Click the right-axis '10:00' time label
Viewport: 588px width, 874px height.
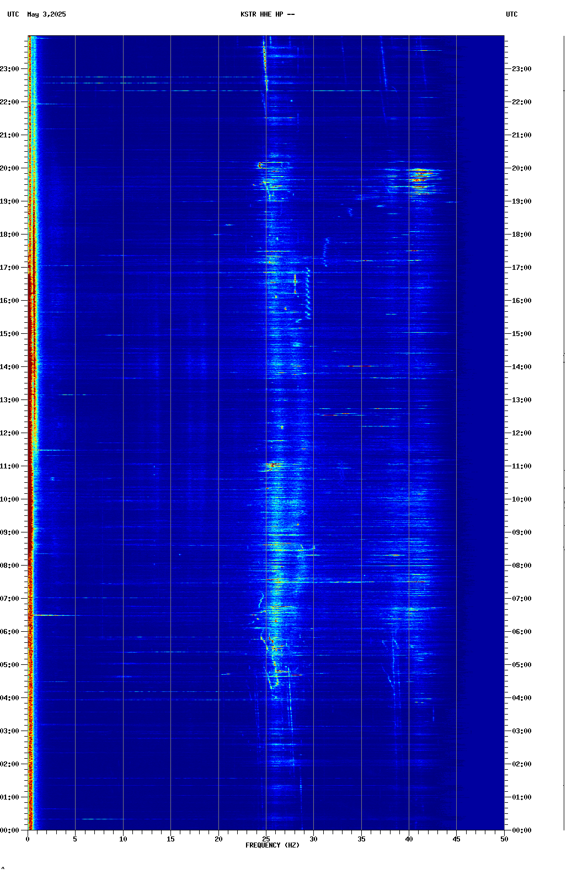click(522, 499)
